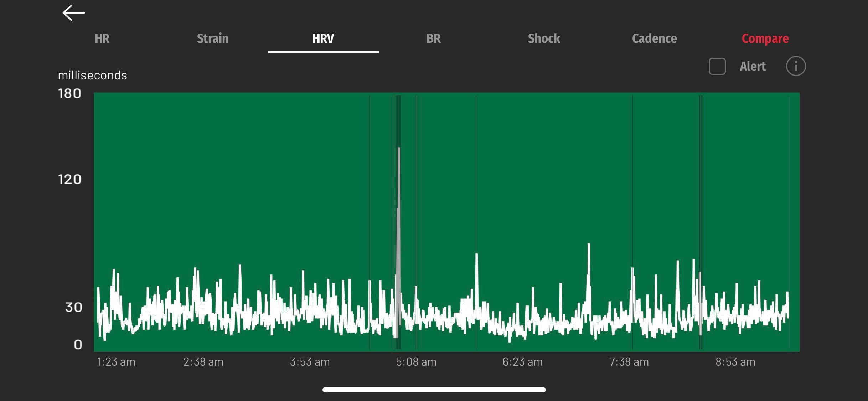
Task: Tap the milliseconds axis unit label
Action: point(92,75)
